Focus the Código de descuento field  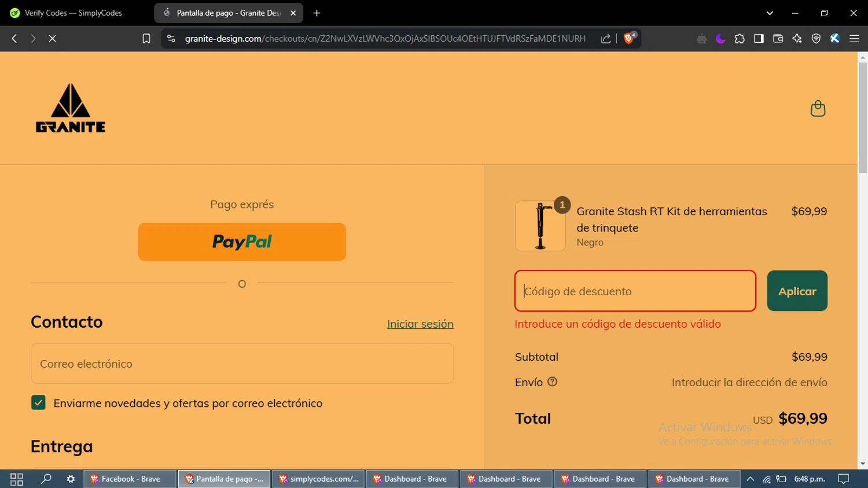[635, 291]
